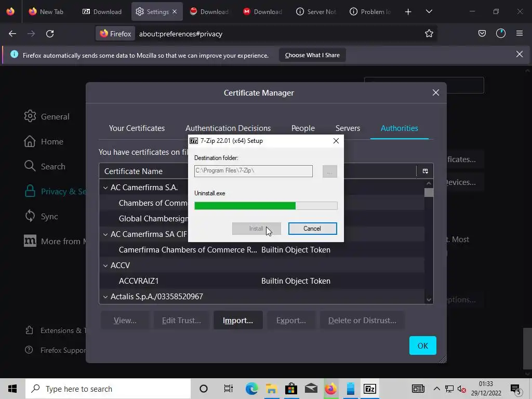Collapse the AC Camerfirma SA CIF group
532x399 pixels.
click(x=105, y=234)
